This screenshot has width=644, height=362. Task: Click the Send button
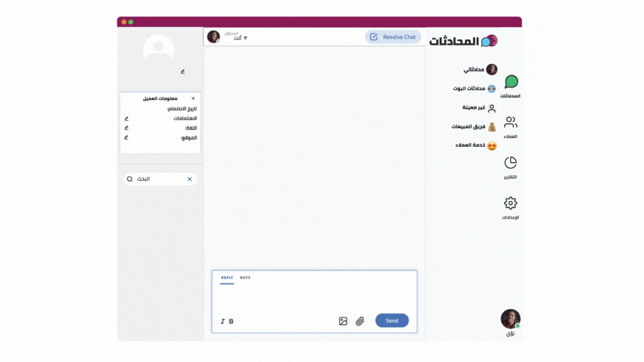point(392,321)
